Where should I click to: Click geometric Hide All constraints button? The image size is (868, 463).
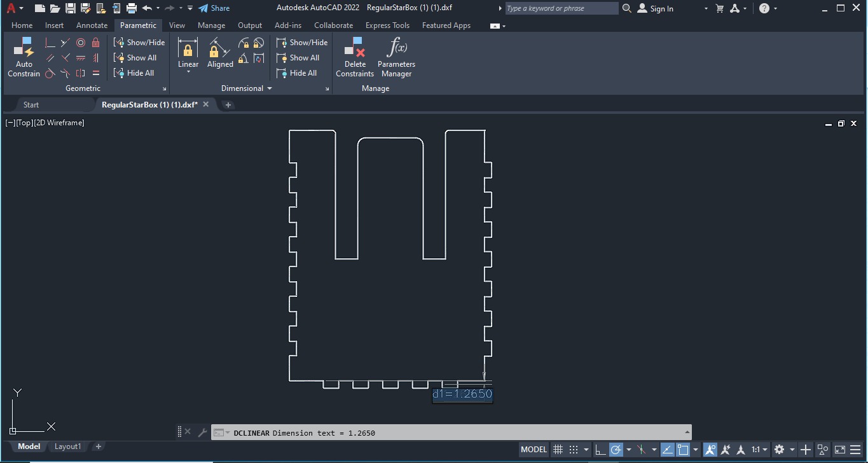point(134,73)
